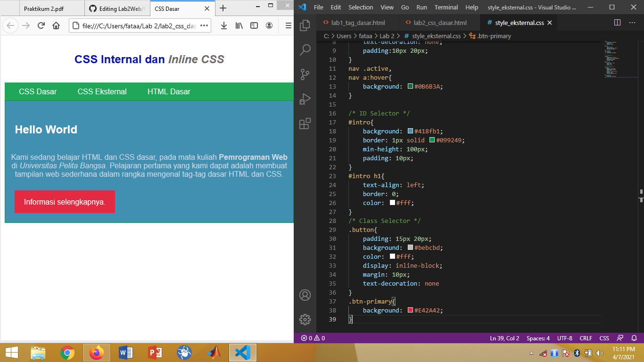The image size is (644, 362).
Task: Click the Informasi selengkapnya button
Action: pyautogui.click(x=65, y=201)
